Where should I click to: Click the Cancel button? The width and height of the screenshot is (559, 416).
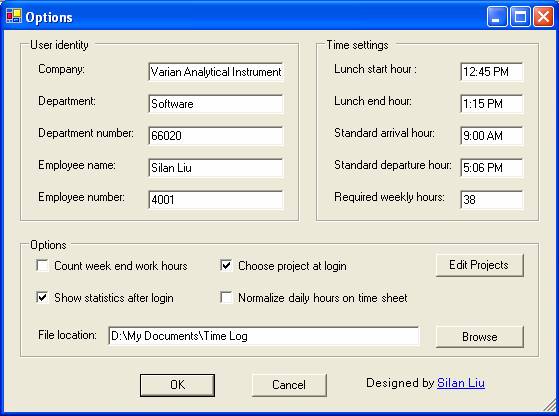pos(289,385)
